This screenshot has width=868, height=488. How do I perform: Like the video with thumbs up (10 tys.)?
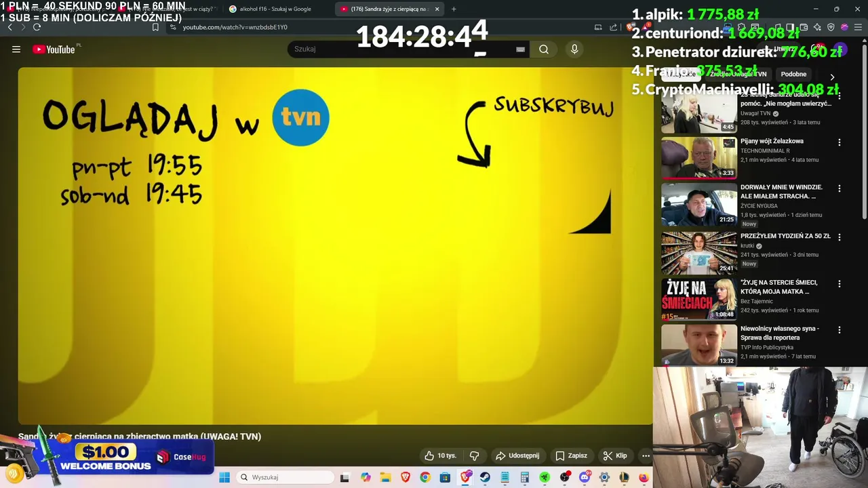(x=440, y=455)
